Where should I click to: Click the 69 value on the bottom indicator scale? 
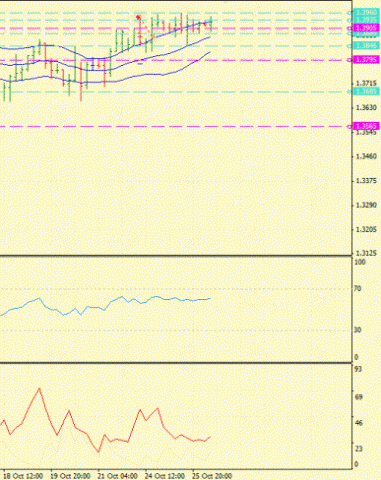pos(359,397)
